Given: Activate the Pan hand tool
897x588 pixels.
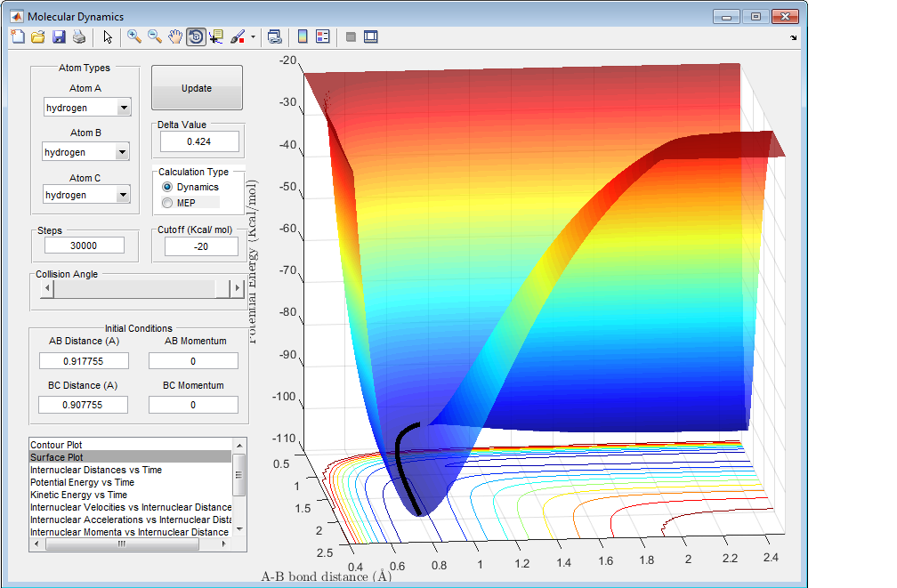Looking at the screenshot, I should click(x=175, y=36).
